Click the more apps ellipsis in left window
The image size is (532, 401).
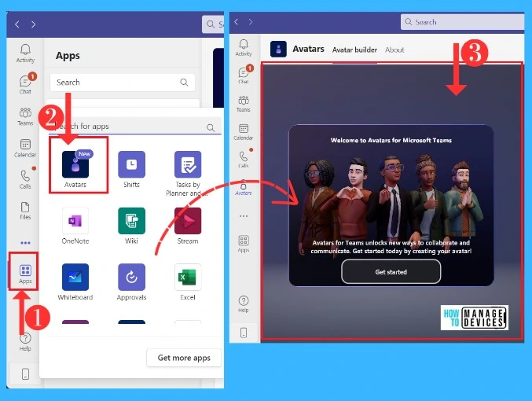[25, 243]
